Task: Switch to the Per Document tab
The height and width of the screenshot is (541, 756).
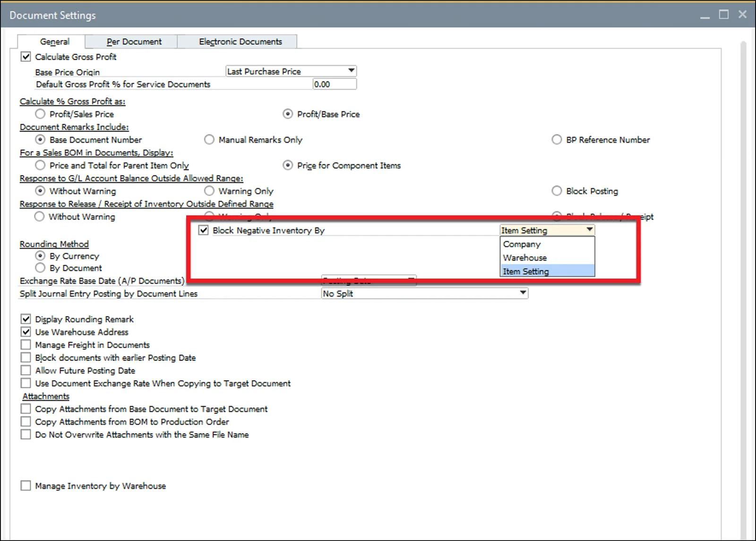Action: 131,42
